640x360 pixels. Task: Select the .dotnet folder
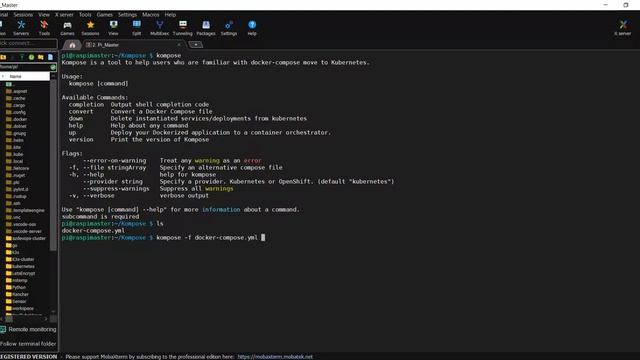click(17, 126)
